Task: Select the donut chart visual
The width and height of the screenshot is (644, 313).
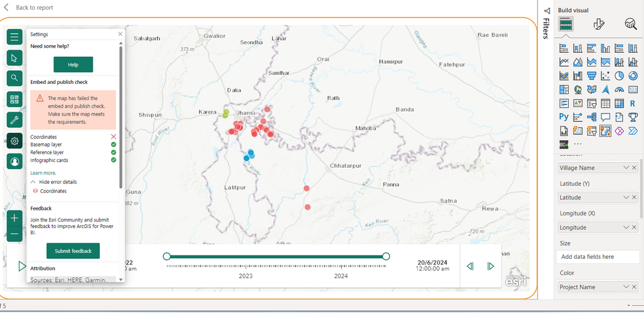Action: [x=633, y=76]
